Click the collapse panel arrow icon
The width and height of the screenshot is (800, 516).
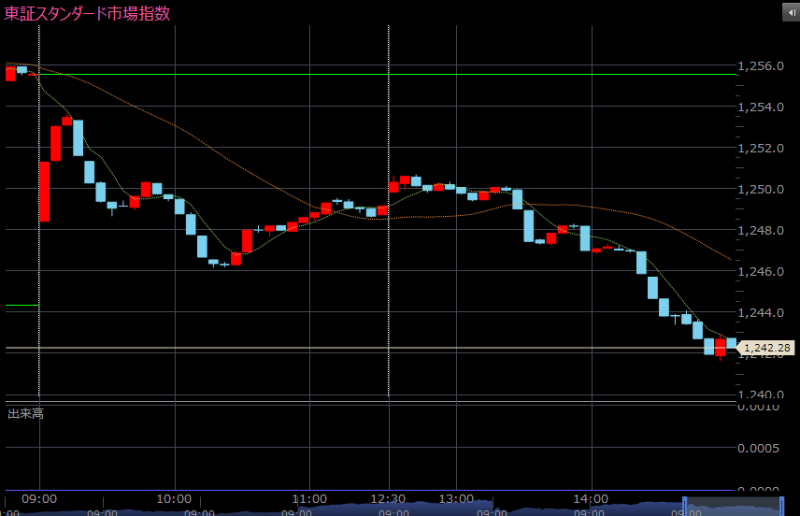[791, 13]
